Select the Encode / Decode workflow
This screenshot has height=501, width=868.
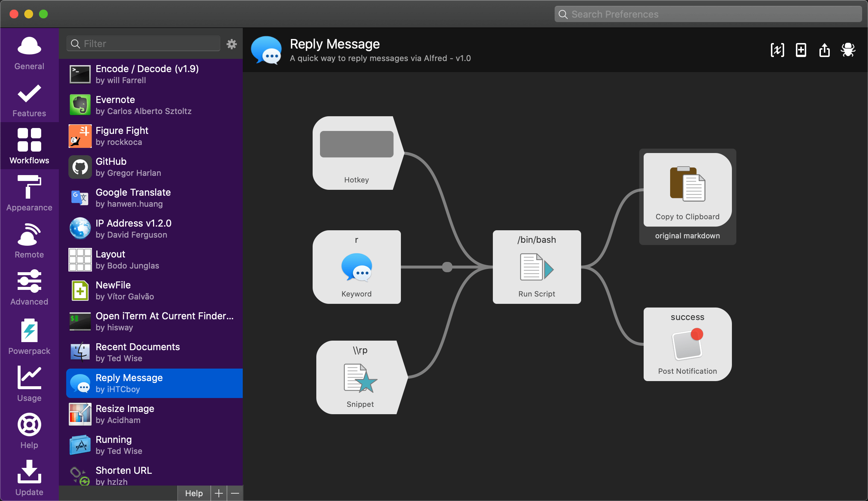pyautogui.click(x=154, y=74)
